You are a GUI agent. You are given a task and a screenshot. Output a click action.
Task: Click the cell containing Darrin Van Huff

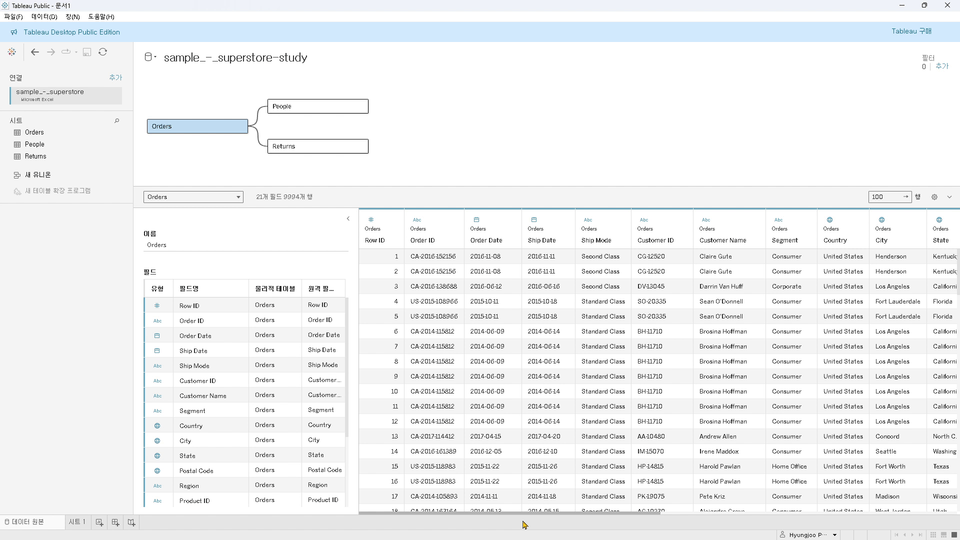[729, 287]
